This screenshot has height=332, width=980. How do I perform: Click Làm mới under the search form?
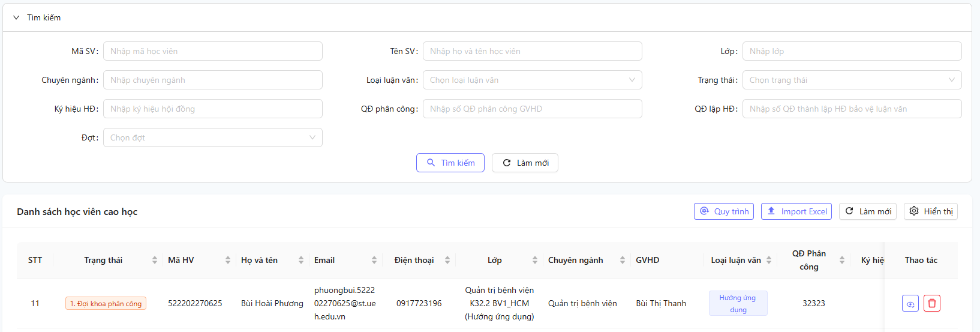[525, 163]
